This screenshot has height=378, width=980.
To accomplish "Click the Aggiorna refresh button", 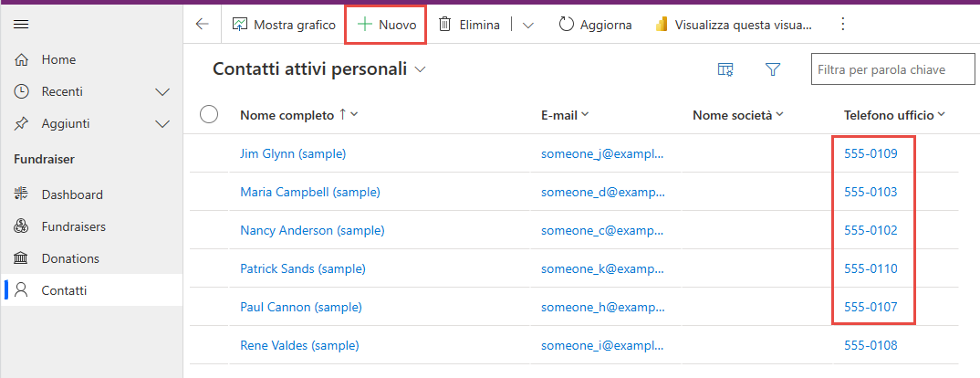I will 595,25.
